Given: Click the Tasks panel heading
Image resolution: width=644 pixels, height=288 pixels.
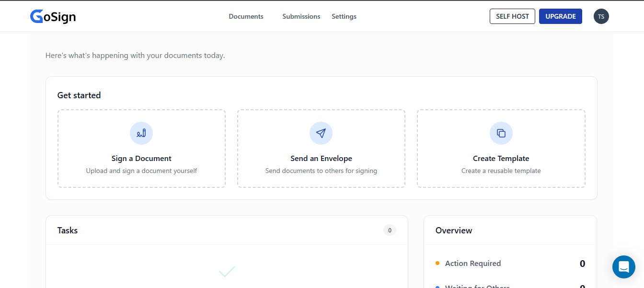Looking at the screenshot, I should pos(68,230).
